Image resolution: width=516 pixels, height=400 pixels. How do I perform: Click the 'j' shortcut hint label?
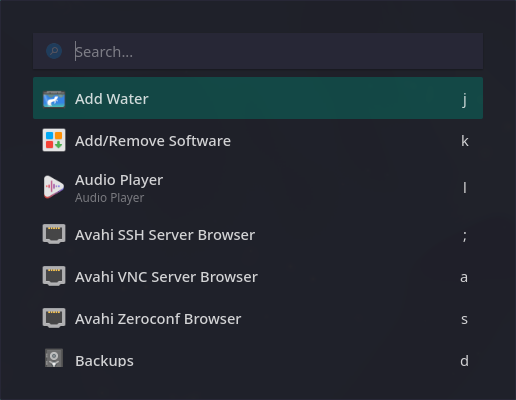[465, 100]
